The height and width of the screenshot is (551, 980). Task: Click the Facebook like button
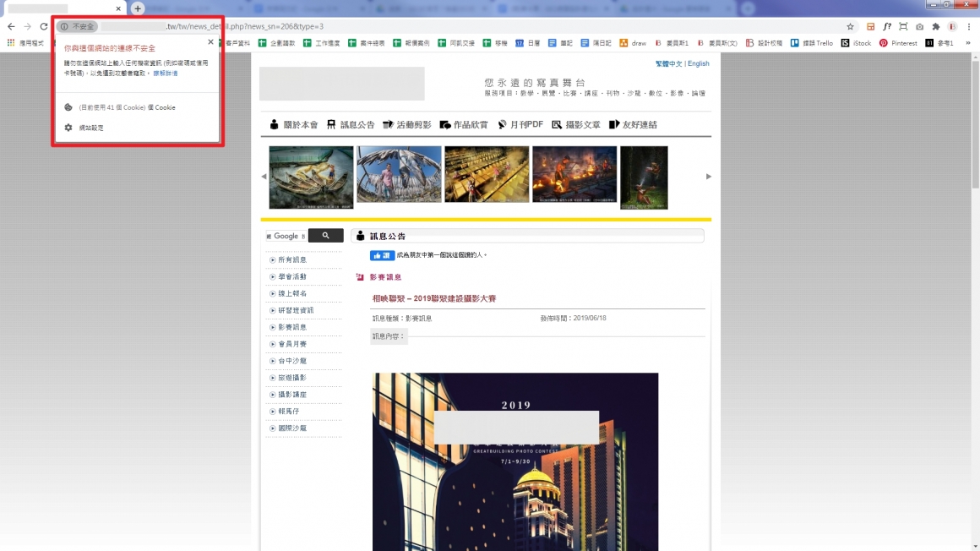coord(382,255)
